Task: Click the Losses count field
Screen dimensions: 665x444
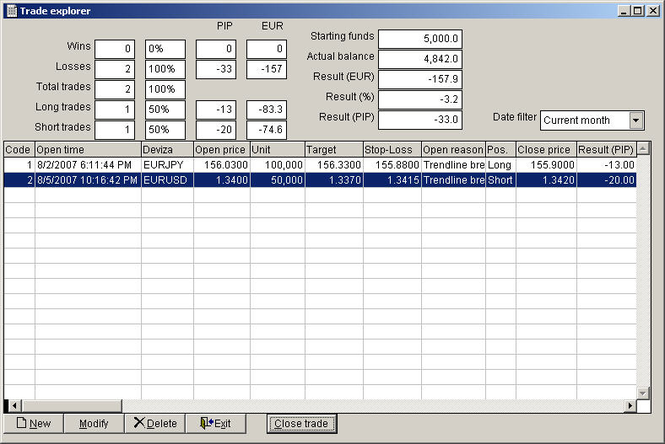Action: tap(115, 69)
